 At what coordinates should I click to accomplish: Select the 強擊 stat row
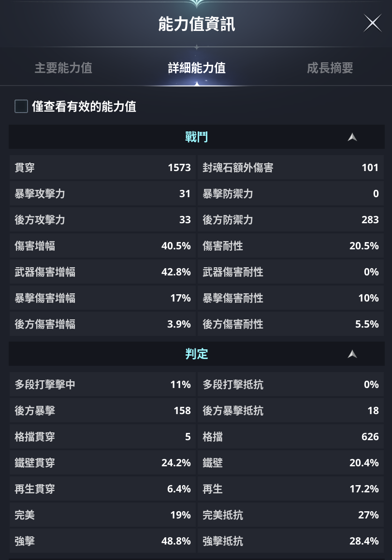pyautogui.click(x=102, y=542)
